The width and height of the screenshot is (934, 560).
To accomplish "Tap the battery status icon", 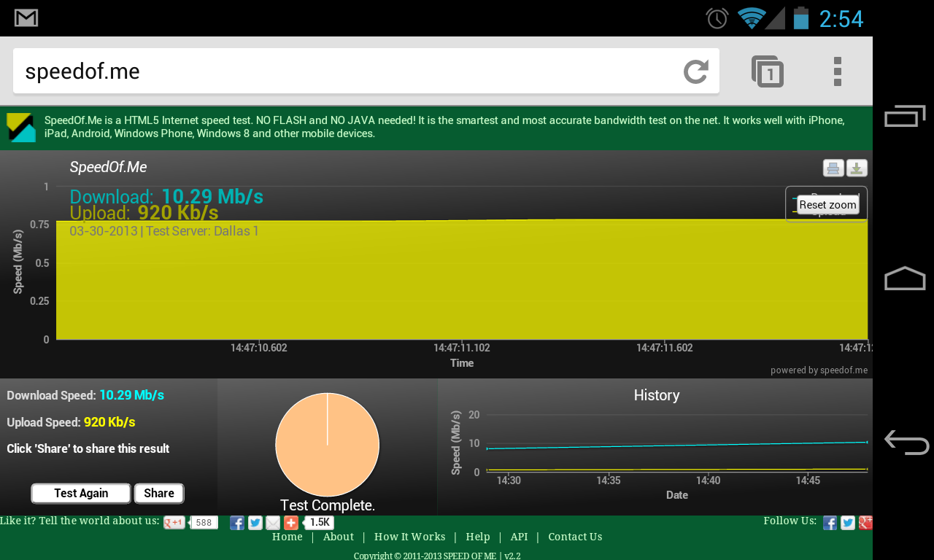I will coord(801,18).
